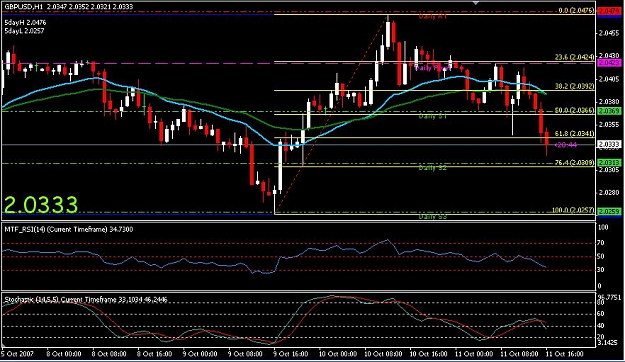Click the RSI scale value 30
The height and width of the screenshot is (362, 625).
(x=601, y=270)
